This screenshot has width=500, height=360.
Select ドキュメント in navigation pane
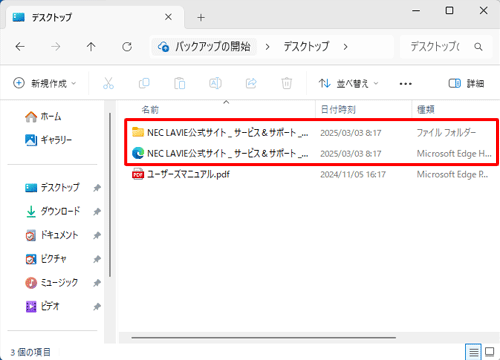click(x=52, y=236)
